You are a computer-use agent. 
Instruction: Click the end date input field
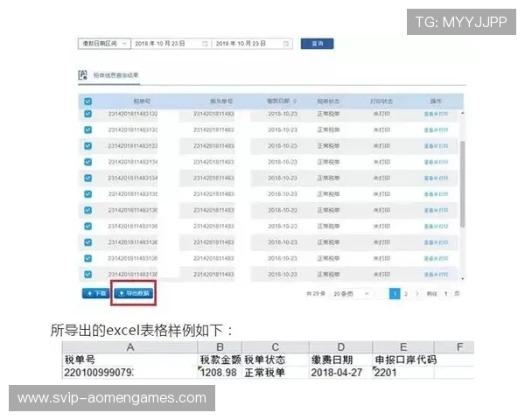tap(252, 44)
